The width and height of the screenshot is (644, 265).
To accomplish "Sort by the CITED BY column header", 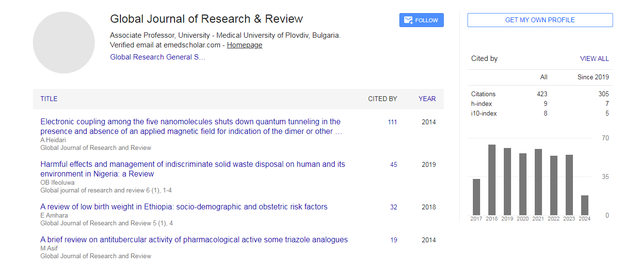I will pos(382,99).
